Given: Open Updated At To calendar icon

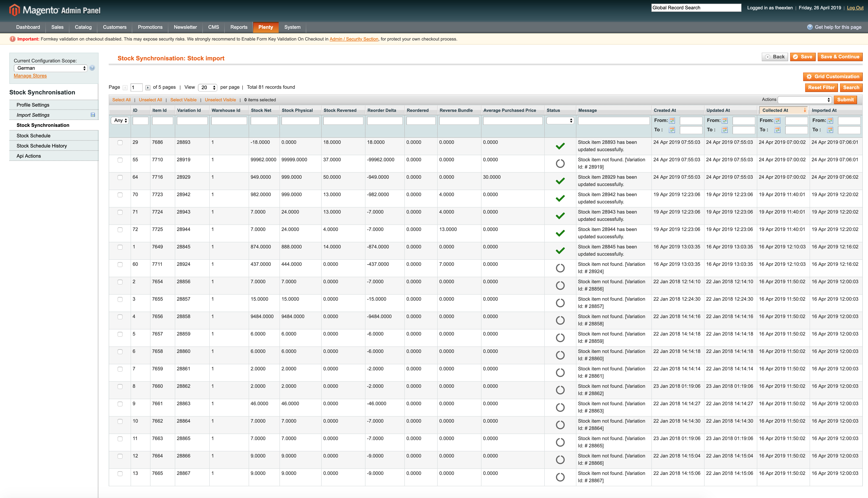Looking at the screenshot, I should 725,130.
